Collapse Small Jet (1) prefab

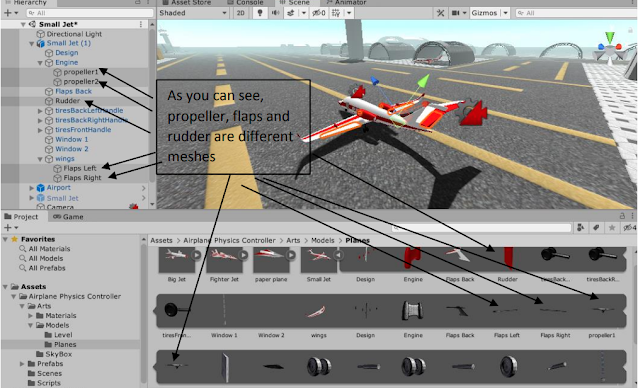point(32,44)
